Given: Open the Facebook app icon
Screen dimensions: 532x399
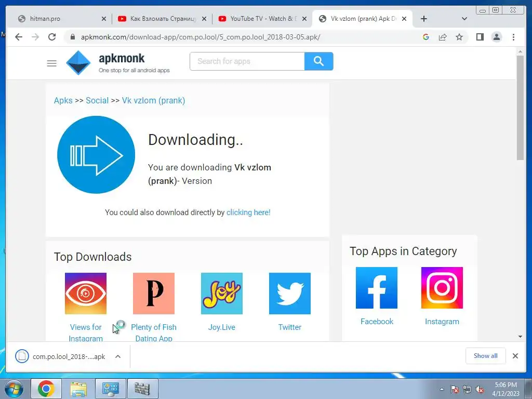Looking at the screenshot, I should 377,288.
